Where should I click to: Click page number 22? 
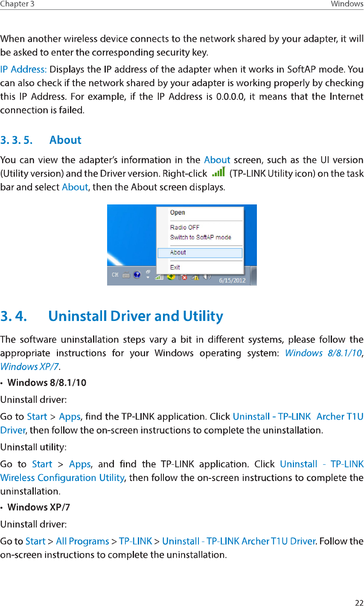point(359,603)
